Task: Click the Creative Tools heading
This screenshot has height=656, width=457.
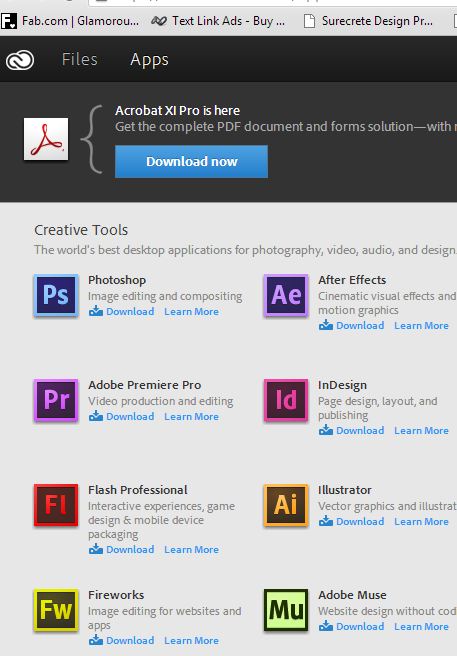Action: (81, 230)
